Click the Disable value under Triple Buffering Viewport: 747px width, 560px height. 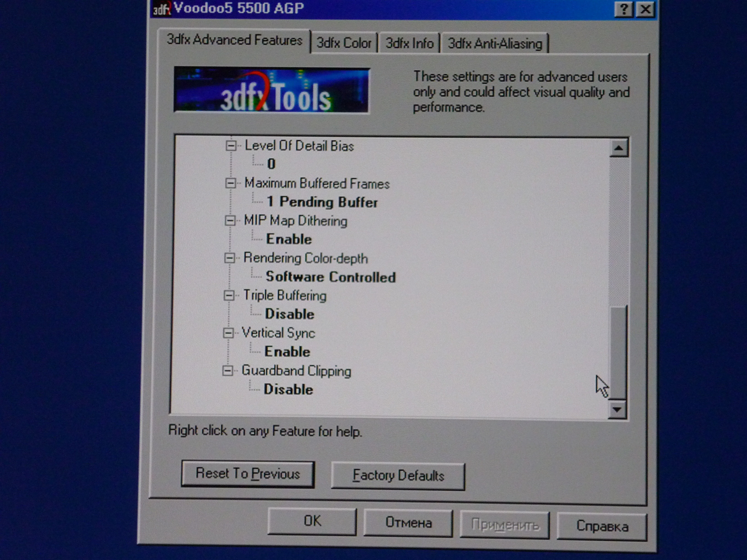pyautogui.click(x=289, y=314)
